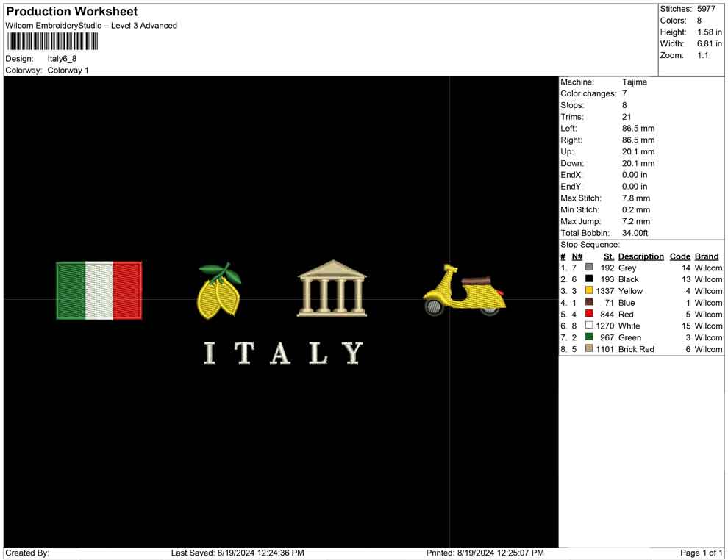This screenshot has width=728, height=560.
Task: Select the Description column header
Action: [640, 256]
